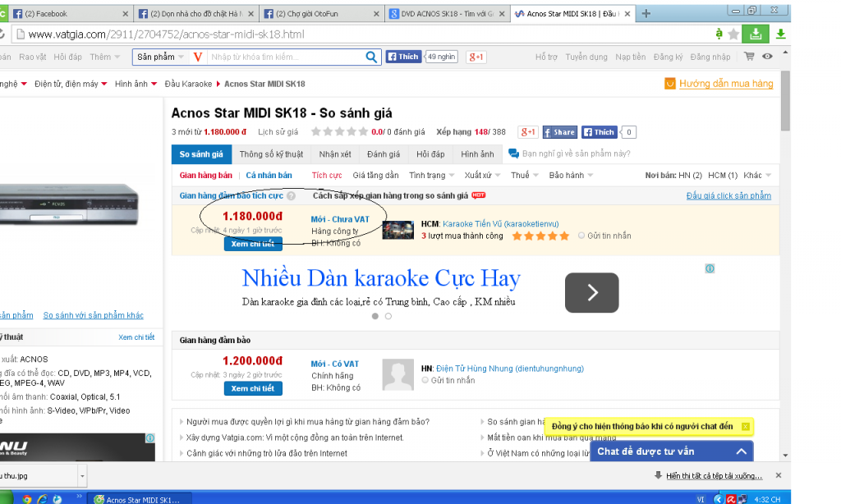
Task: Select 'Gửi tin nhắn' radio for Điện Tử Hùng Nhung
Action: (x=425, y=380)
